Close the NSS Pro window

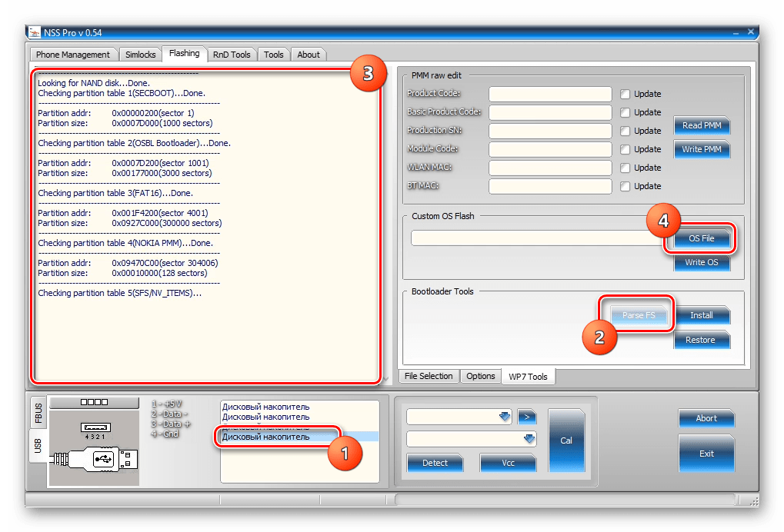[750, 32]
